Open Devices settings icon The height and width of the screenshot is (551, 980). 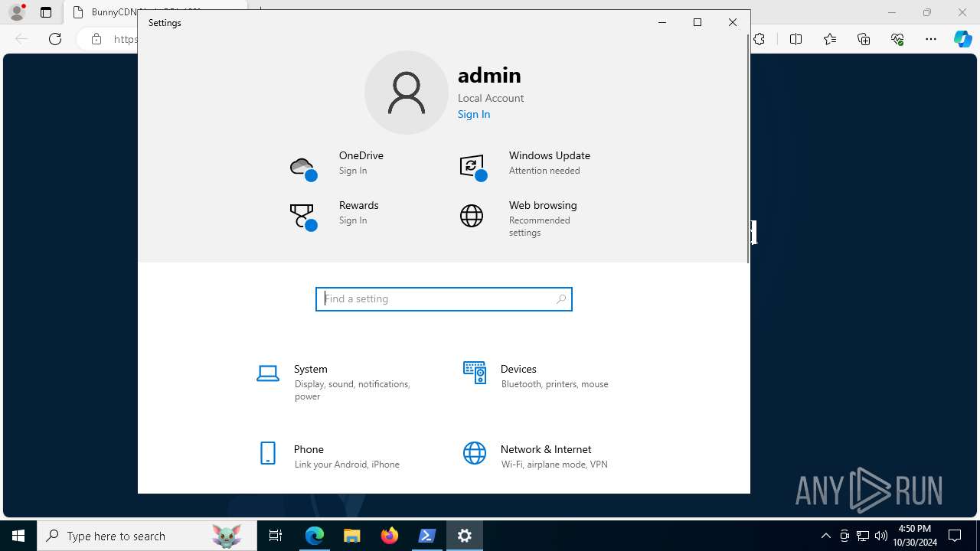475,373
